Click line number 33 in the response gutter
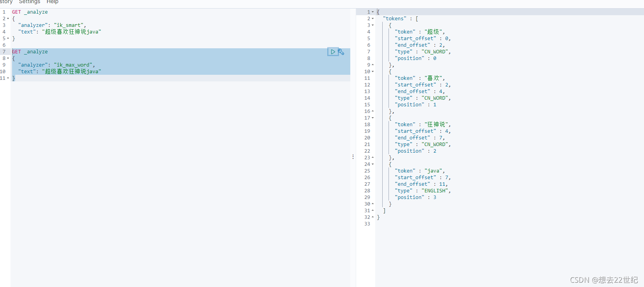Viewport: 644px width, 287px height. (367, 224)
